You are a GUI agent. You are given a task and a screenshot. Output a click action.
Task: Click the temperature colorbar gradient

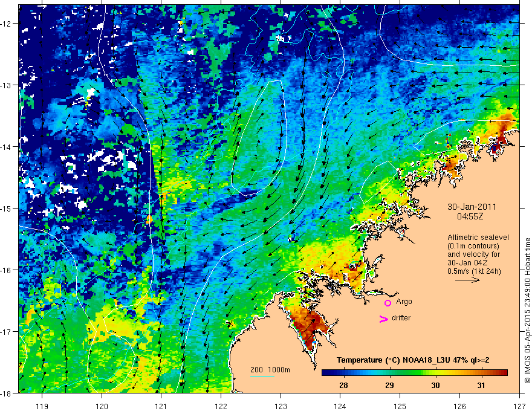[x=415, y=372]
